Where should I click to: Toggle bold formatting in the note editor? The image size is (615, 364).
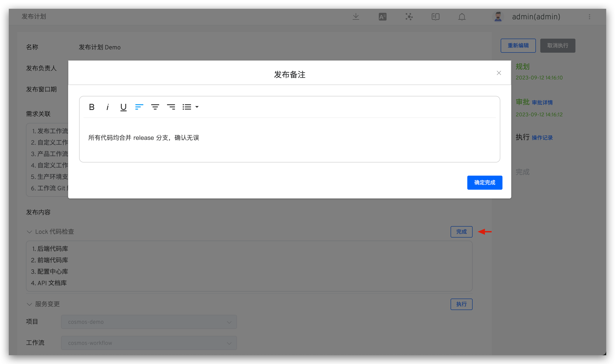click(92, 107)
